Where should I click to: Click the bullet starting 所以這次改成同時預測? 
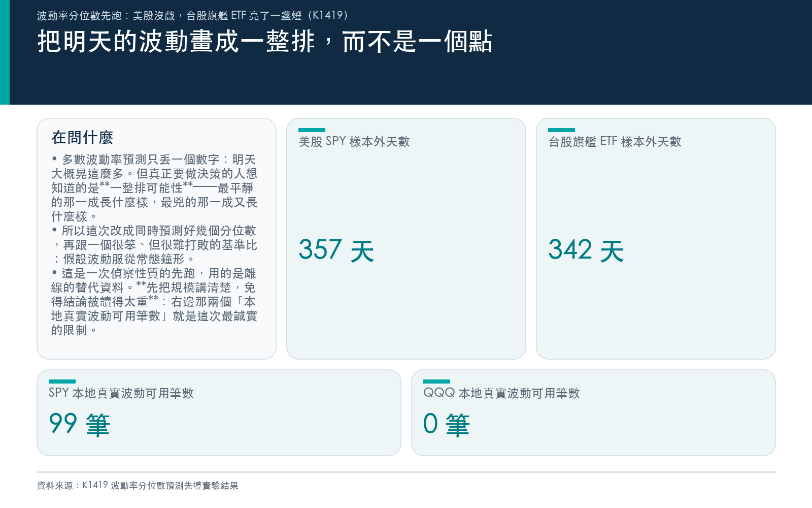154,245
